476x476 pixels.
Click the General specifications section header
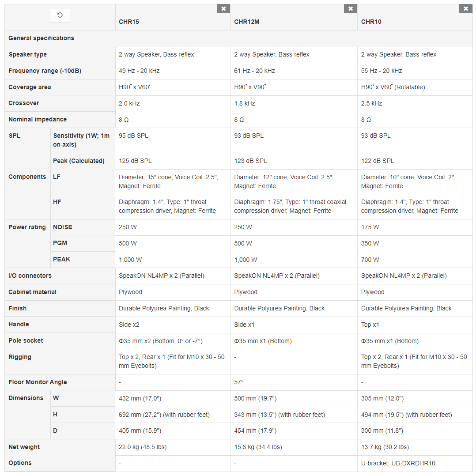pyautogui.click(x=42, y=38)
